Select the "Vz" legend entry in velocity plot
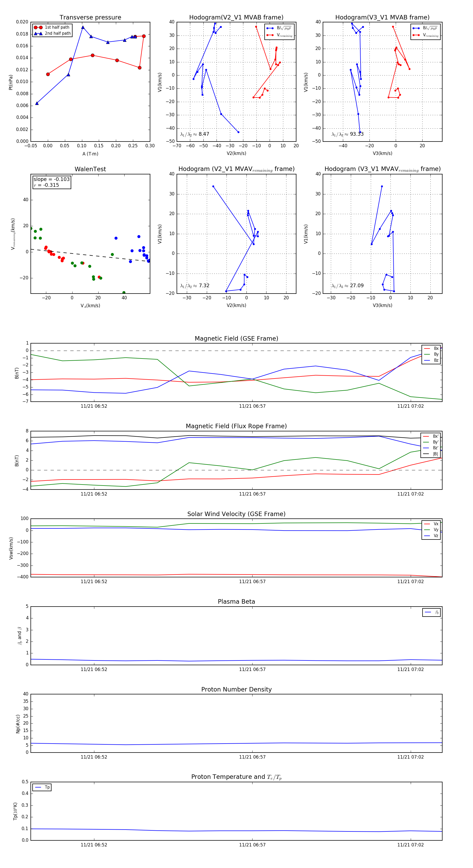The image size is (473, 868). [x=431, y=536]
